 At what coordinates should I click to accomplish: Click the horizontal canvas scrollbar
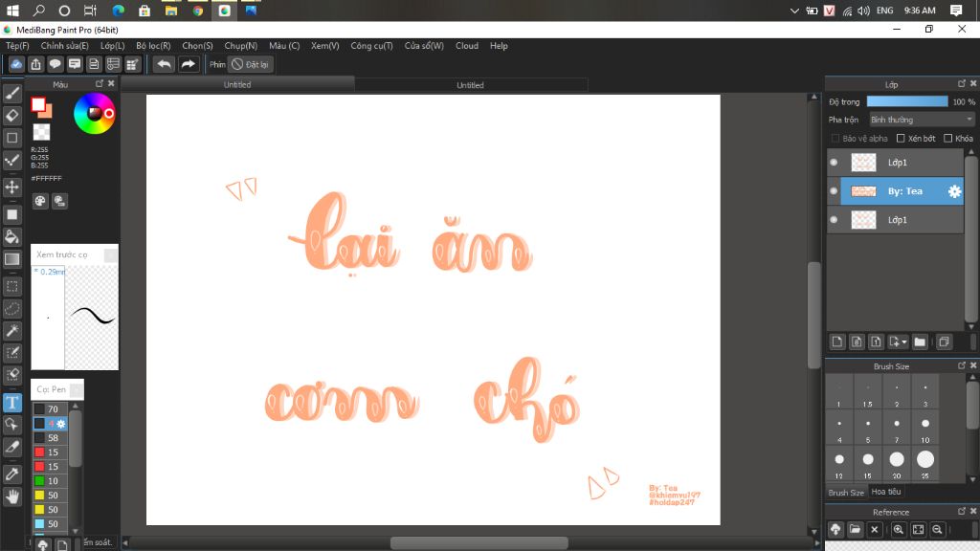(x=479, y=542)
